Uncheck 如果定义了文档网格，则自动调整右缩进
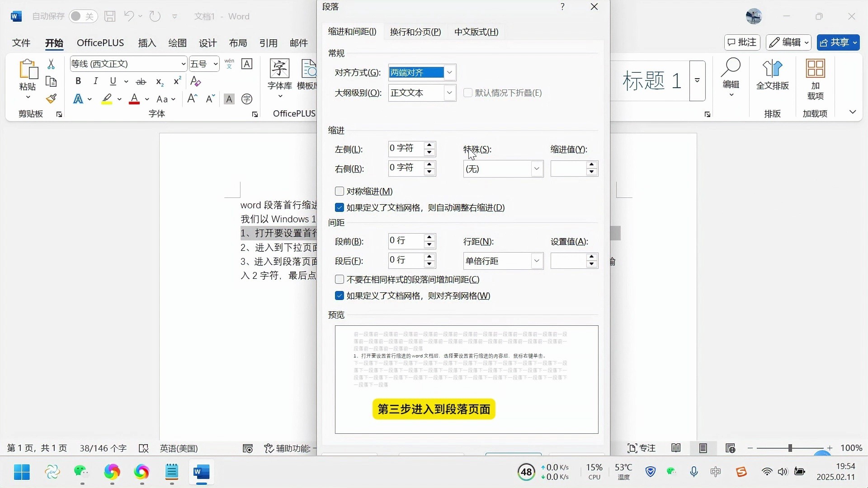 pos(340,207)
